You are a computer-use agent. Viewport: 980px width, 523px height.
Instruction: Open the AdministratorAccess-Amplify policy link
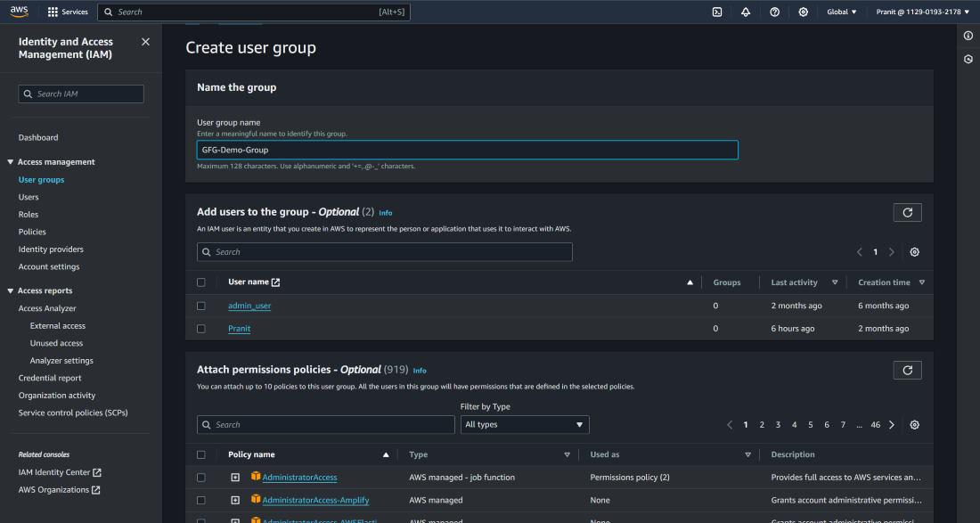(x=315, y=501)
